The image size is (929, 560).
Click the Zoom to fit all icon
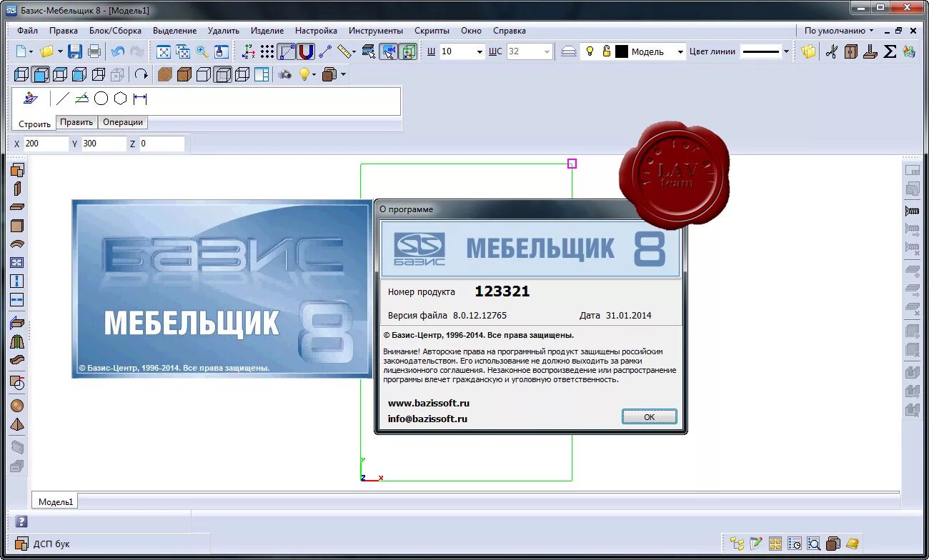[x=164, y=51]
